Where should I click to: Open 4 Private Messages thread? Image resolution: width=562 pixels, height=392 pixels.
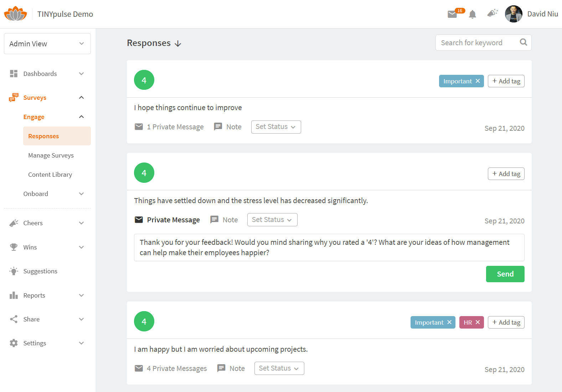[x=177, y=368]
